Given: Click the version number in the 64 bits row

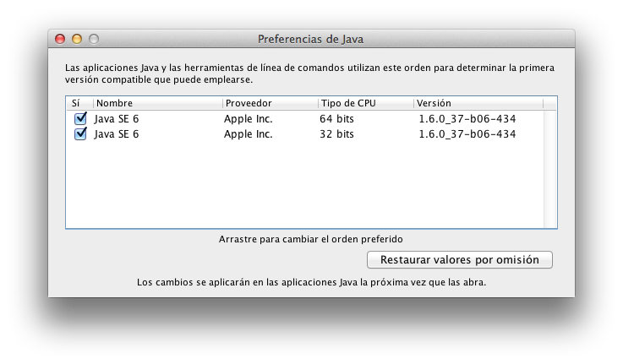Looking at the screenshot, I should tap(467, 119).
